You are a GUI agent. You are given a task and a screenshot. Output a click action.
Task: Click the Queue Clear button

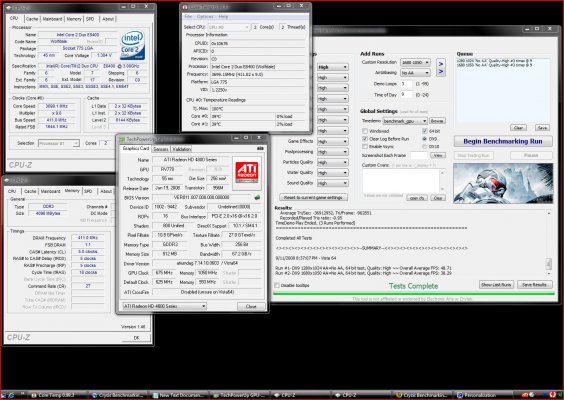tap(518, 128)
